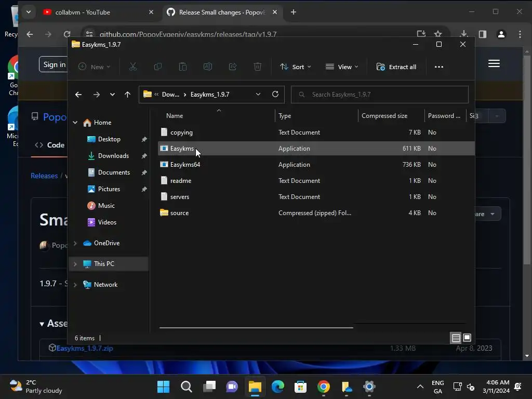
Task: Click the Delete trash icon in Explorer toolbar
Action: tap(258, 67)
